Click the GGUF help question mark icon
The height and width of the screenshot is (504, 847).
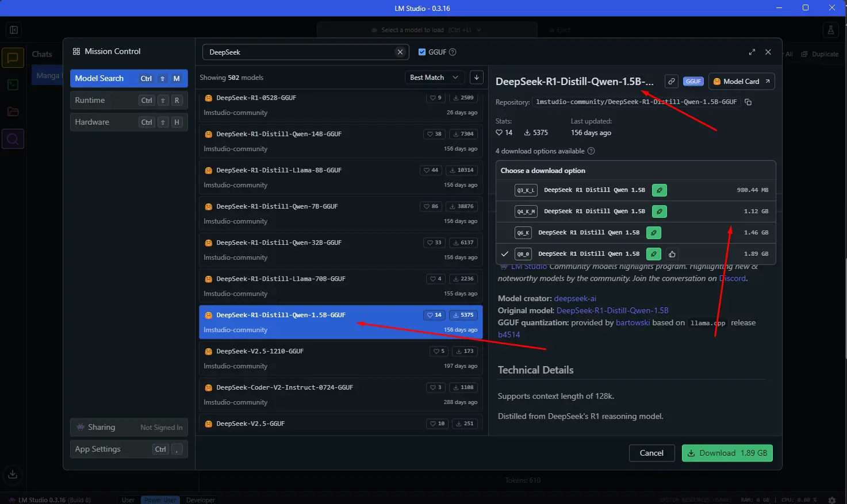tap(453, 52)
